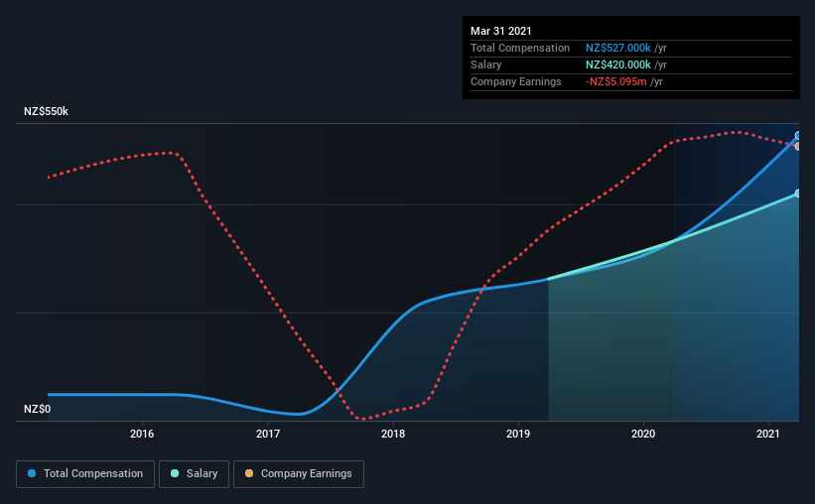
Task: Toggle the Company Earnings legend button
Action: click(x=299, y=474)
